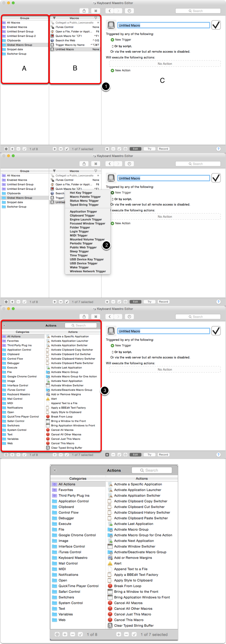Click the help question mark in the top window
Screen dimensions: 226x644
coord(218,149)
